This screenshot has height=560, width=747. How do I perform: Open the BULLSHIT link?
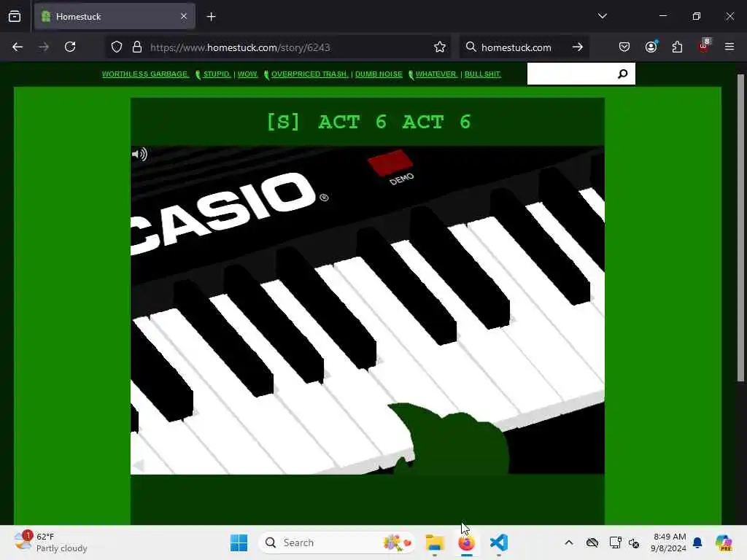pyautogui.click(x=483, y=74)
